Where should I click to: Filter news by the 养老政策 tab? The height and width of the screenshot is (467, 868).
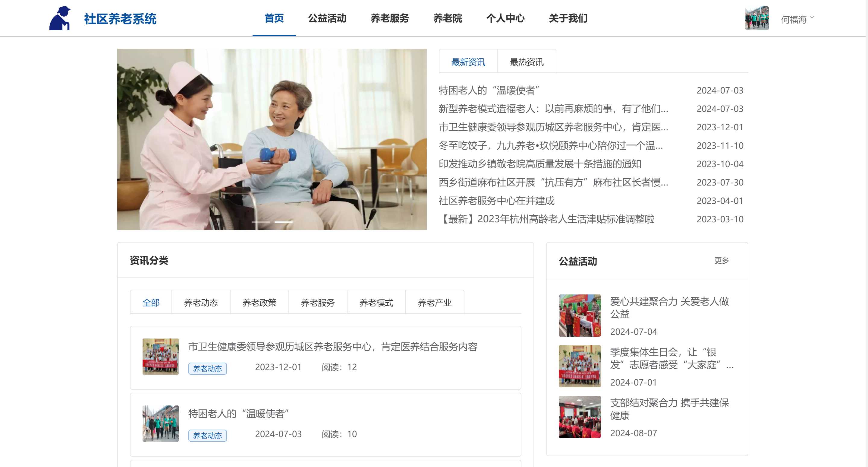259,303
